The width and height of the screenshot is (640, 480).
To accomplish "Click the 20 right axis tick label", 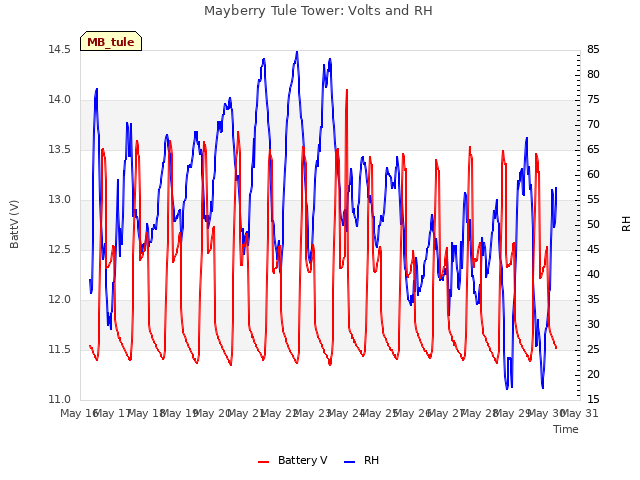I will [593, 375].
